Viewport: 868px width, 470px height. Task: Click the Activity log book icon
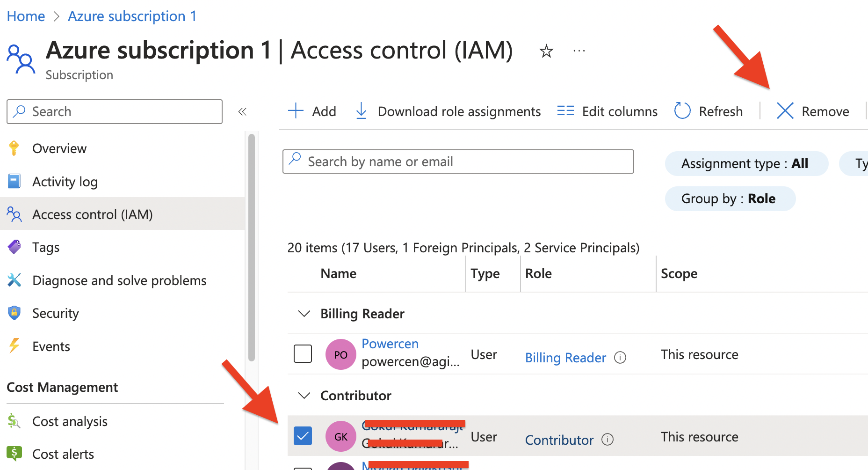point(14,181)
